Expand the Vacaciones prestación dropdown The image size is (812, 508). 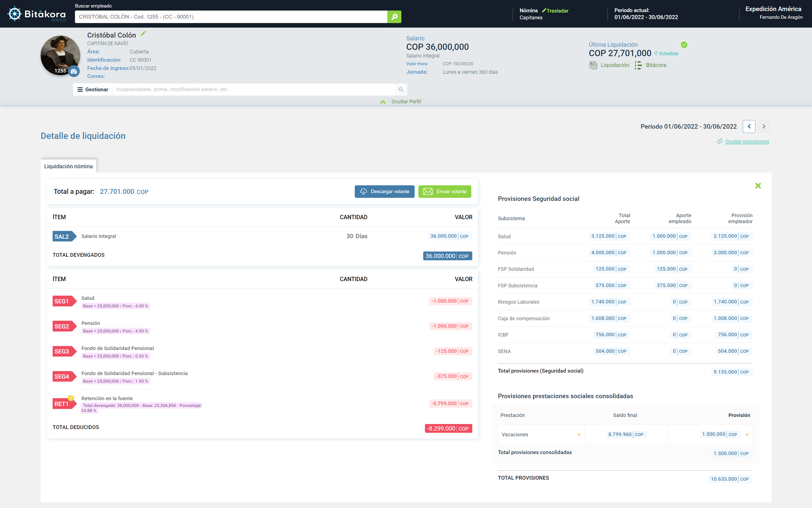click(x=579, y=435)
